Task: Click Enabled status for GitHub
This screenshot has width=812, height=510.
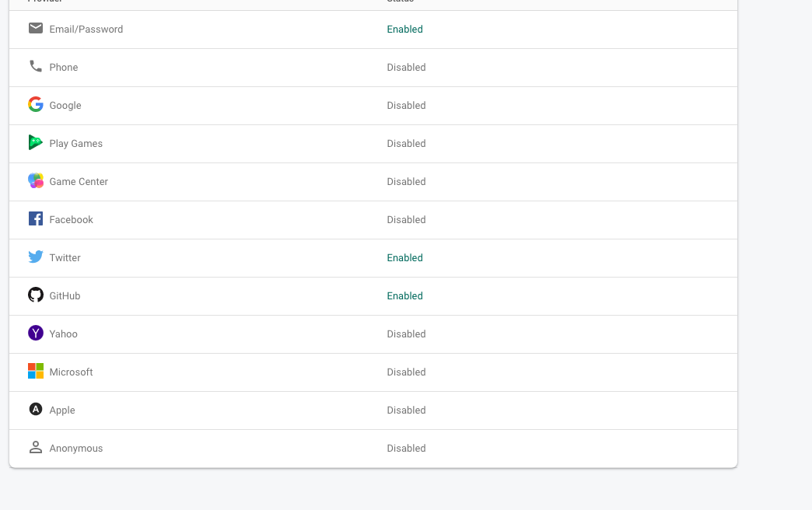Action: pos(405,296)
